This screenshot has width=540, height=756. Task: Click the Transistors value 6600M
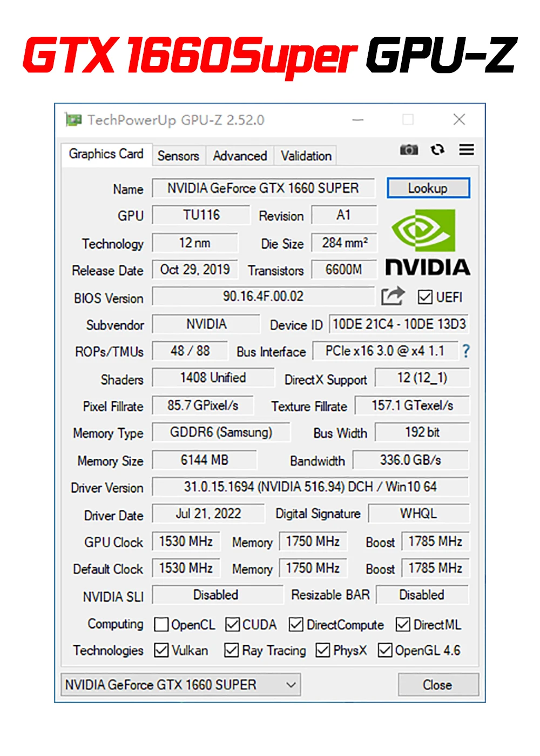344,269
